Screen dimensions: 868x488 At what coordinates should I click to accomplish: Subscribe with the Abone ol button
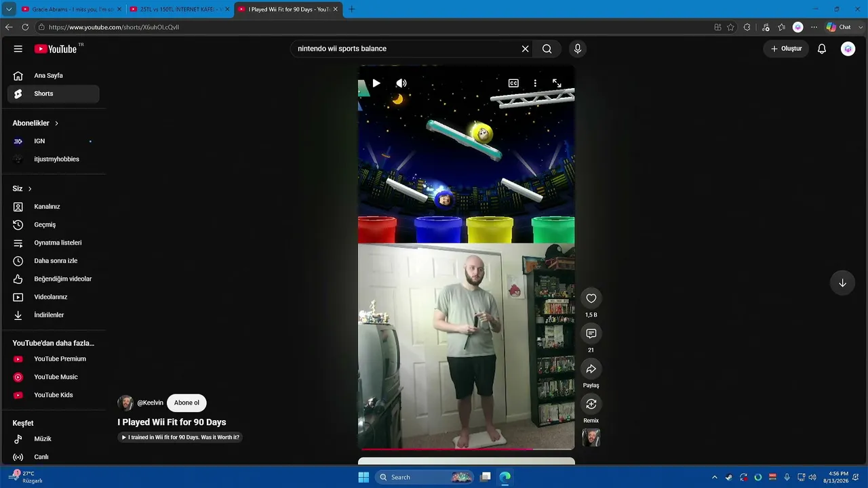[186, 403]
